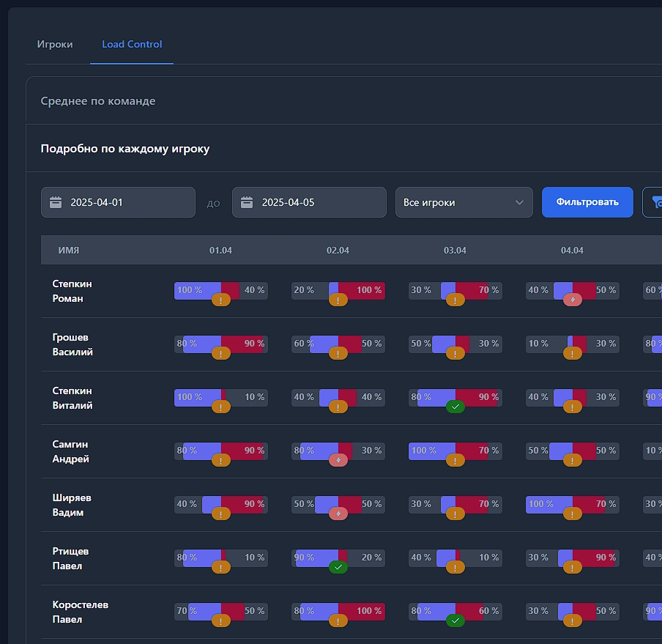The width and height of the screenshot is (662, 644).
Task: Select player name Ртищев Павел
Action: [x=70, y=559]
